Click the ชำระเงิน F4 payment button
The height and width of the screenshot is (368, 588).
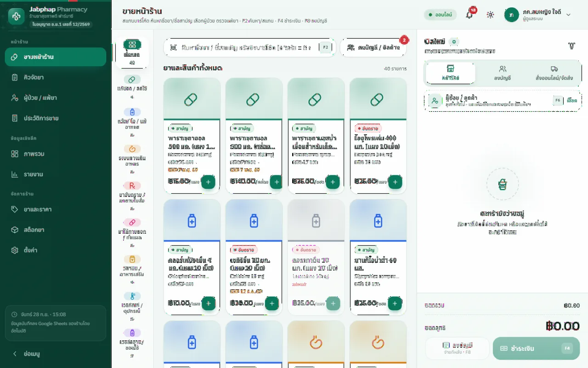[x=536, y=348]
